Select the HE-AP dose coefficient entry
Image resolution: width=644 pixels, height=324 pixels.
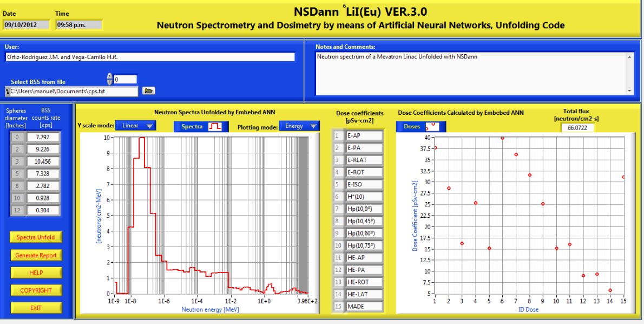tap(364, 257)
